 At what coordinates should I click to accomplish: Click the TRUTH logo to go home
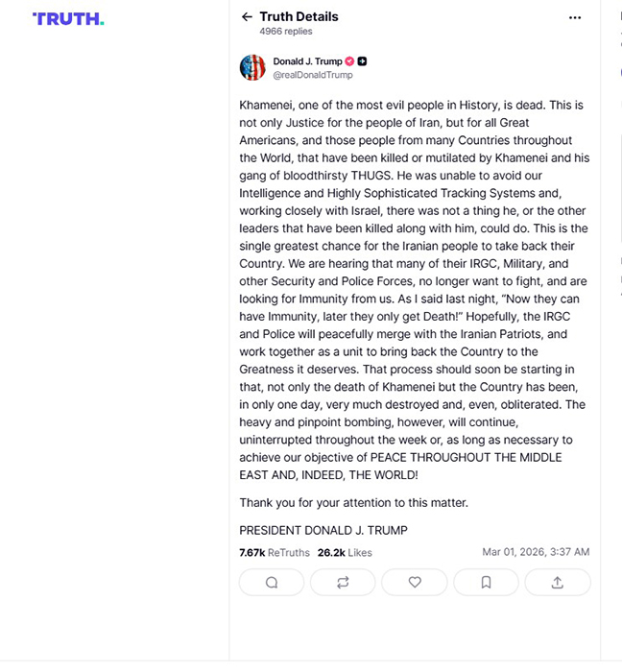[x=68, y=18]
